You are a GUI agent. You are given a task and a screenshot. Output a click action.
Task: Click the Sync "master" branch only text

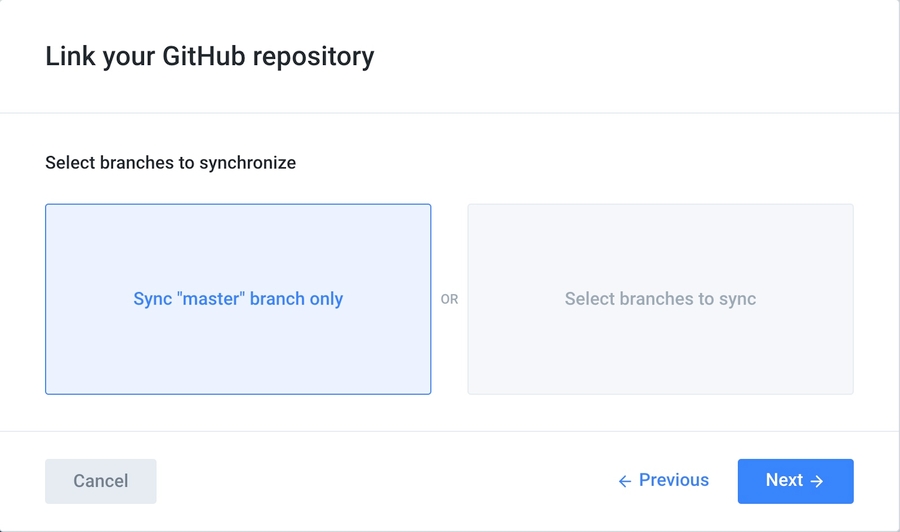(238, 299)
